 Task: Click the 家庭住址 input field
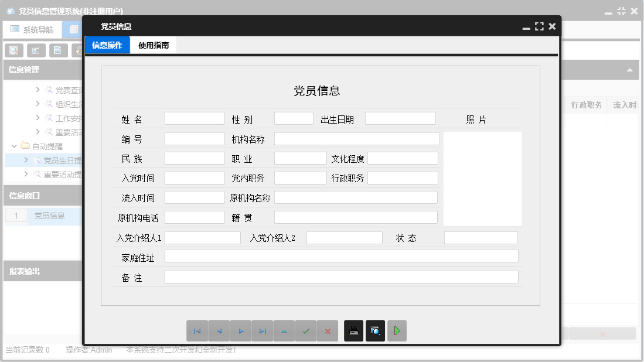click(x=341, y=256)
